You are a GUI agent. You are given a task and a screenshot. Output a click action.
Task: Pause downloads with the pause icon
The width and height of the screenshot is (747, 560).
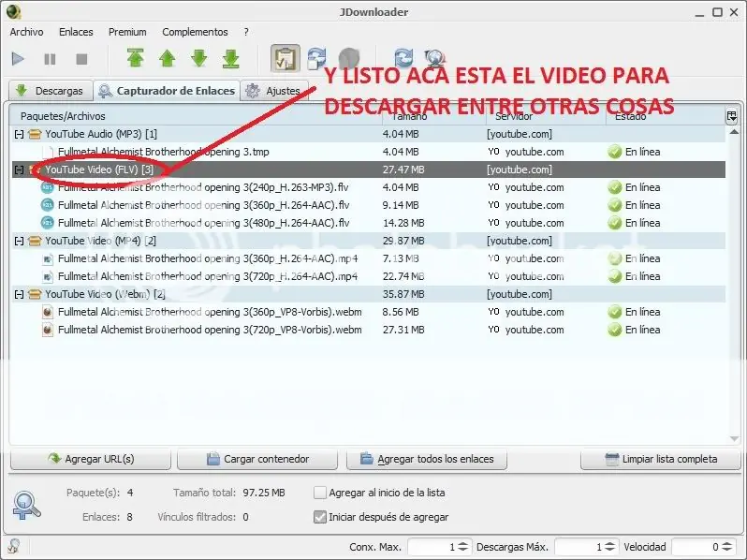(50, 59)
